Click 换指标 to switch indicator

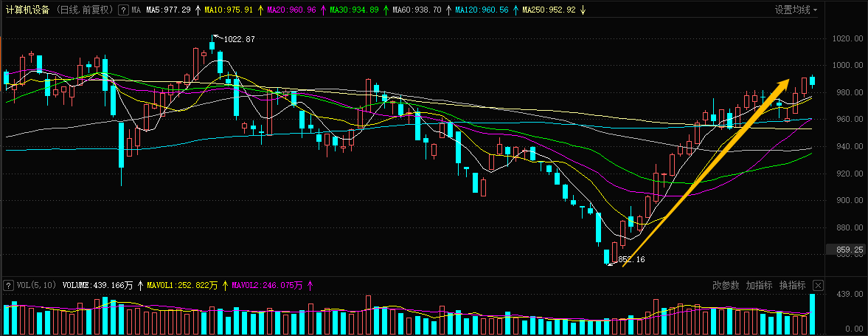[x=792, y=285]
